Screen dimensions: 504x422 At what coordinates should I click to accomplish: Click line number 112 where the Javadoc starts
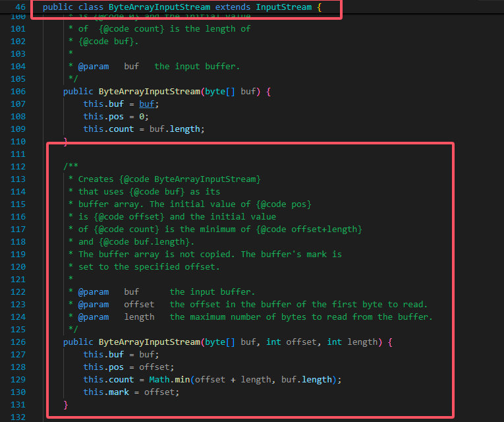(18, 166)
